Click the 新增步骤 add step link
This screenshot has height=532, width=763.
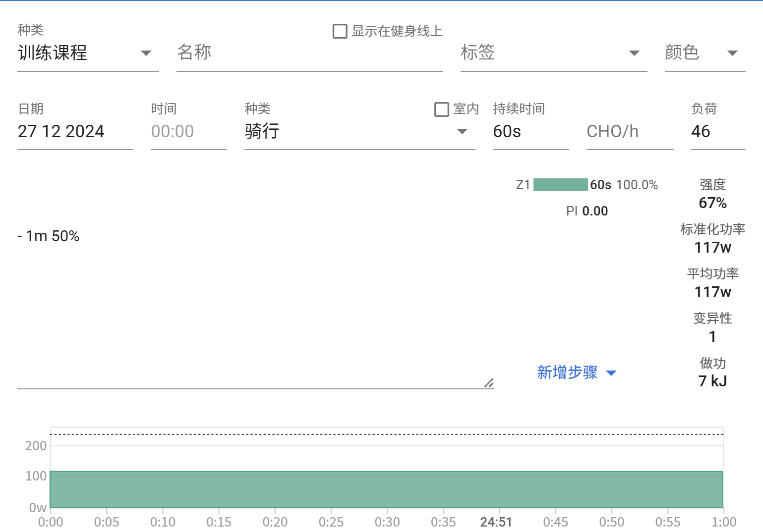pyautogui.click(x=567, y=372)
